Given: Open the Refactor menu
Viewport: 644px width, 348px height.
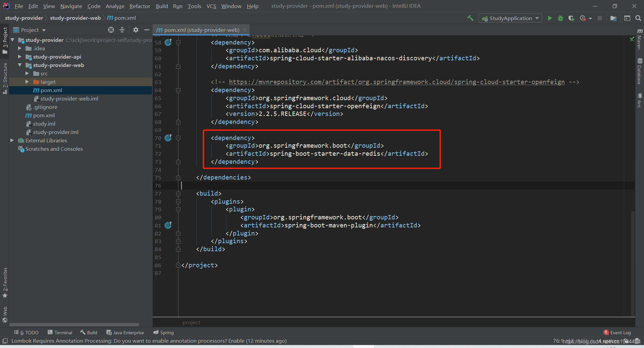Looking at the screenshot, I should 140,6.
